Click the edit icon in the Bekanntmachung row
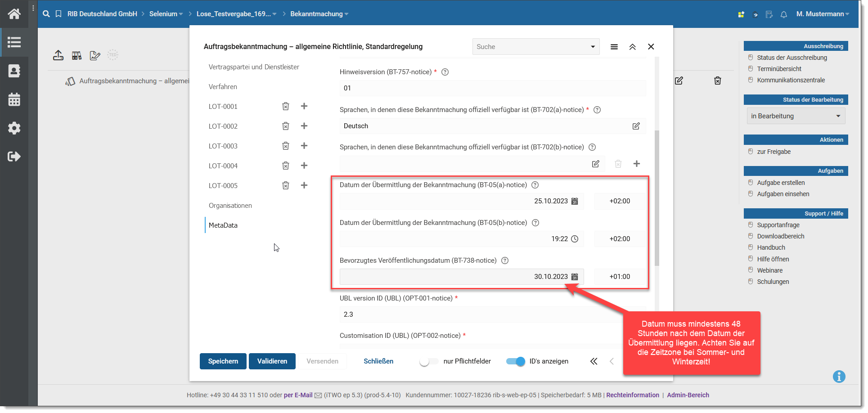The image size is (868, 413). 679,81
